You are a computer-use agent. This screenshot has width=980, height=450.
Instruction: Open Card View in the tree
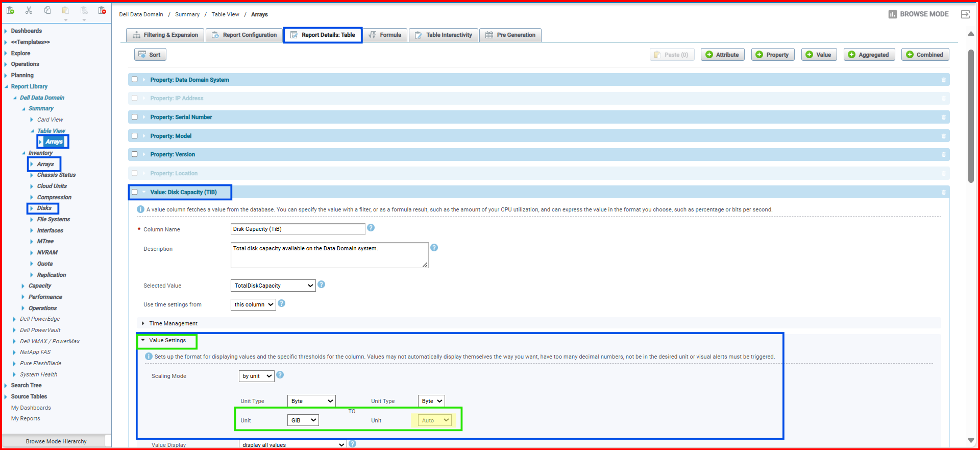click(x=50, y=120)
